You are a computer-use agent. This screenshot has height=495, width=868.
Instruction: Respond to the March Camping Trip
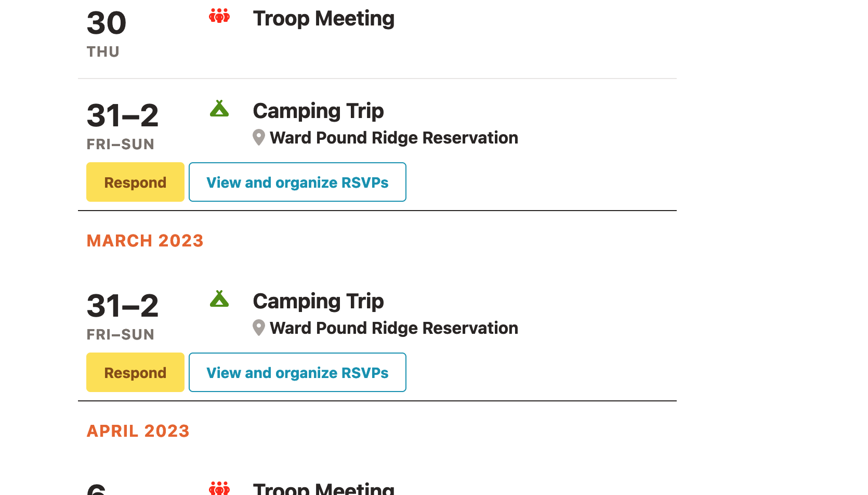tap(135, 372)
